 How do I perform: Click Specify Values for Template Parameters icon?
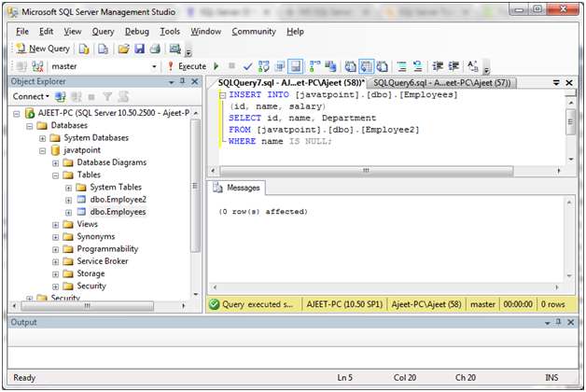(473, 66)
